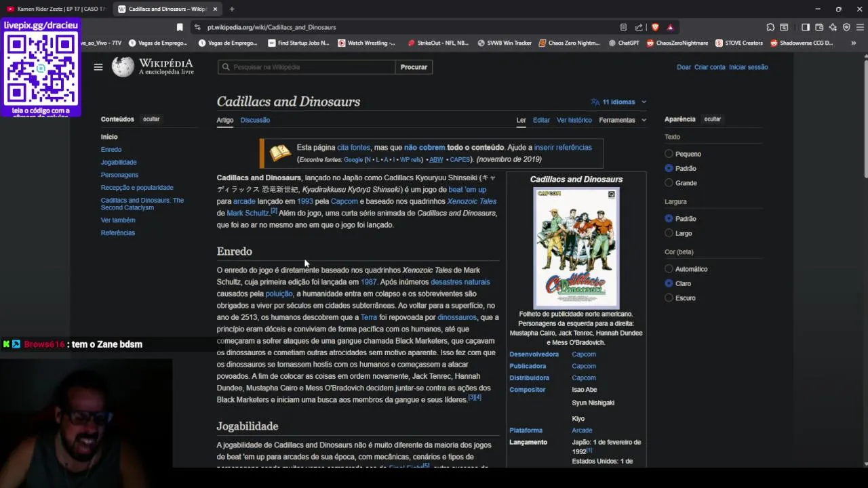Click the browser address bar URL

click(x=271, y=27)
